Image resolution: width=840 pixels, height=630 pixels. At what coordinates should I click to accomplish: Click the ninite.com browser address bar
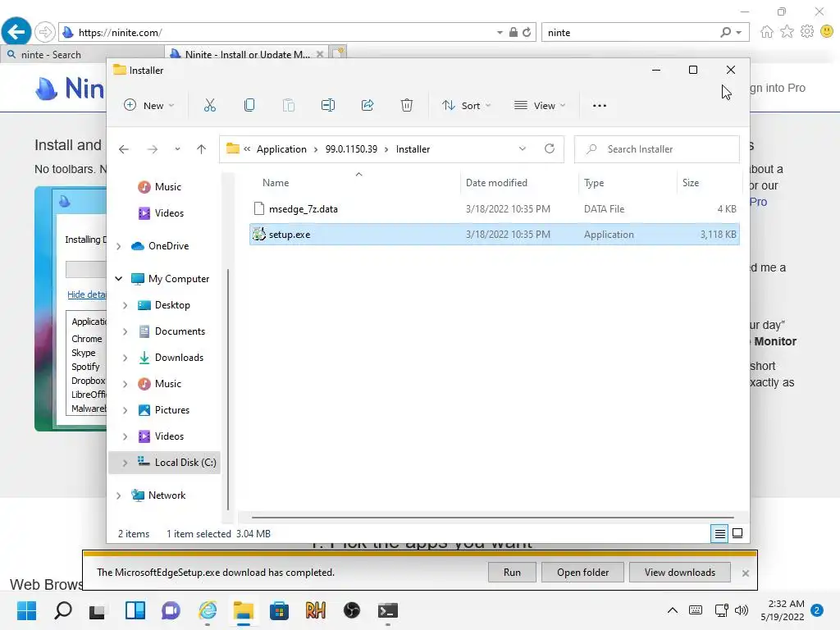tap(284, 32)
